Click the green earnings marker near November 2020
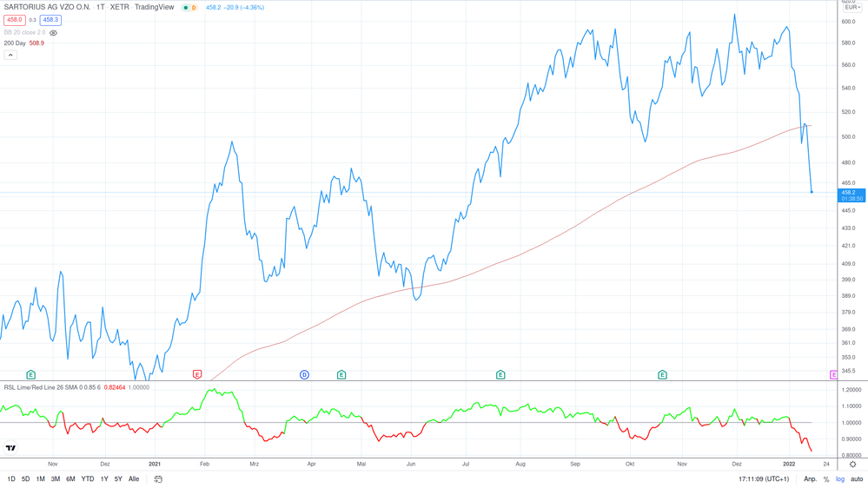This screenshot has width=868, height=488. (x=31, y=375)
